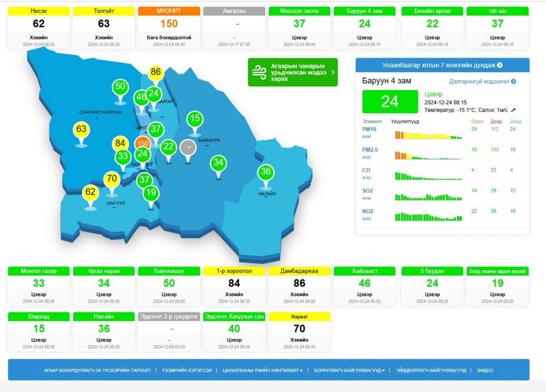Expand Улаанбаатар 7-day average header
The image size is (546, 392).
[442, 65]
